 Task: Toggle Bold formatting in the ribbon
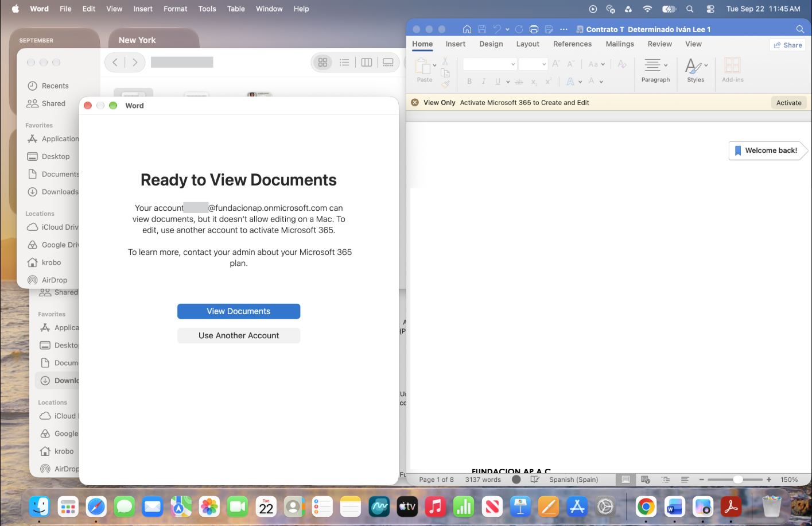[x=469, y=82]
